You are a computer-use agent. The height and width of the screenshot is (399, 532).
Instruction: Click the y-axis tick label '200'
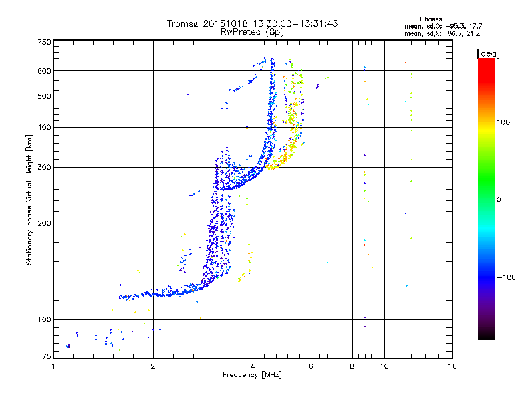[x=44, y=223]
